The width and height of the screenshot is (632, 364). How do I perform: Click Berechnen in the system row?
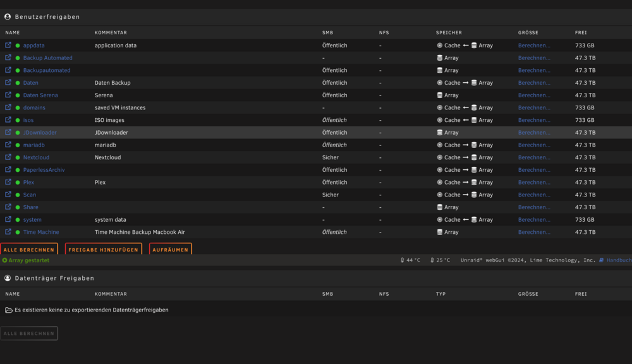534,220
